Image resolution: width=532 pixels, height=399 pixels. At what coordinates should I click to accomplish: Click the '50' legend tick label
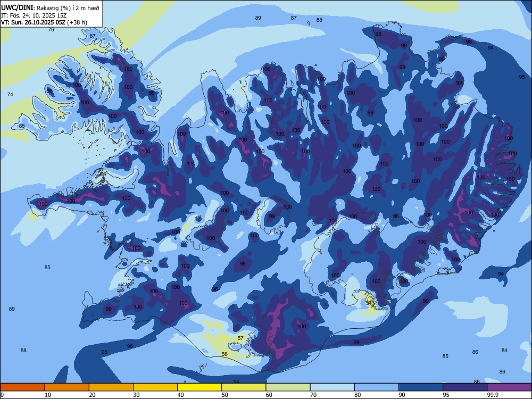coord(225,395)
